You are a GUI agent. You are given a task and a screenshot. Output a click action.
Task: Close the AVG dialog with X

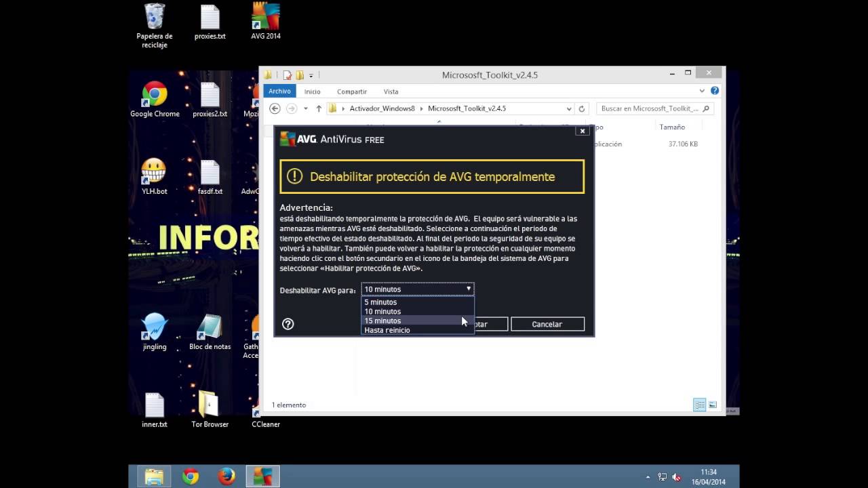coord(582,131)
